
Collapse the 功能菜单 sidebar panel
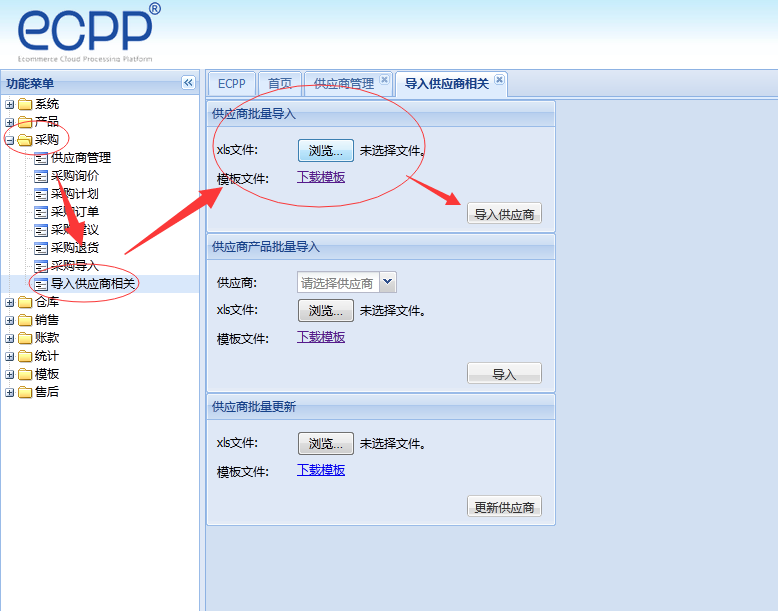[188, 82]
